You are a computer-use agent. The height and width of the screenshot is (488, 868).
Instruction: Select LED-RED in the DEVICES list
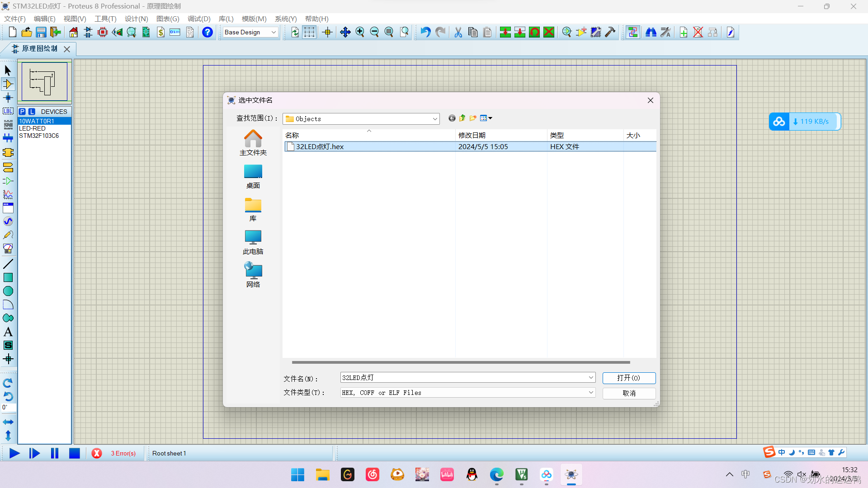coord(44,128)
